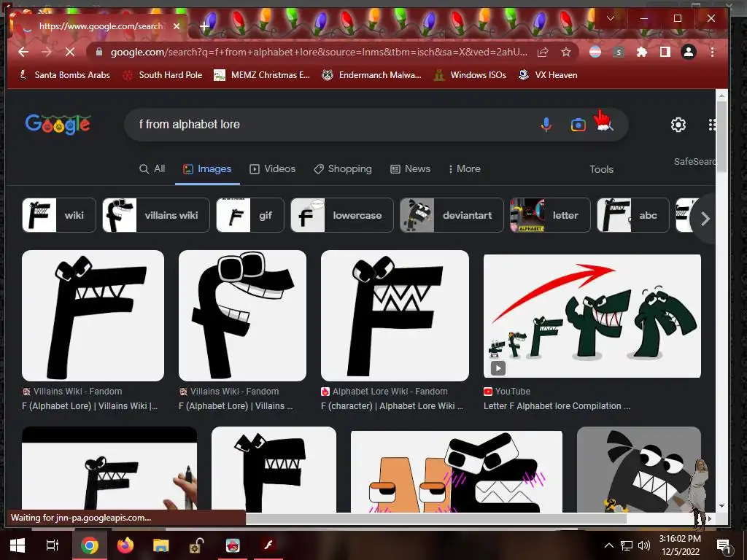747x560 pixels.
Task: Select the wiki filter chip
Action: 58,215
